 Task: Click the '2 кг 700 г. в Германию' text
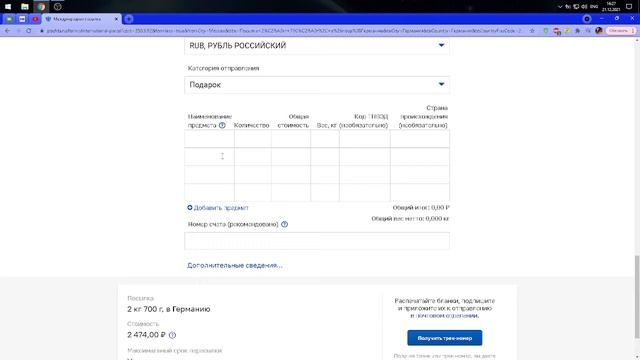(169, 309)
